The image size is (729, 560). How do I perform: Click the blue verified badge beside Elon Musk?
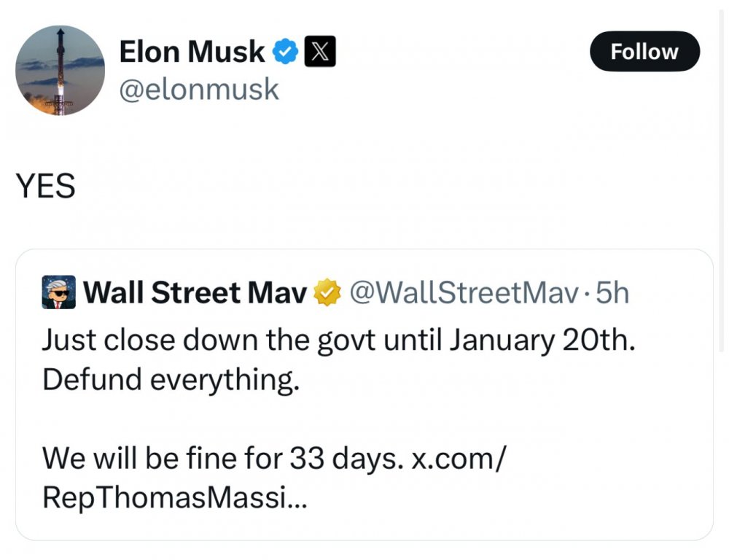(x=284, y=51)
